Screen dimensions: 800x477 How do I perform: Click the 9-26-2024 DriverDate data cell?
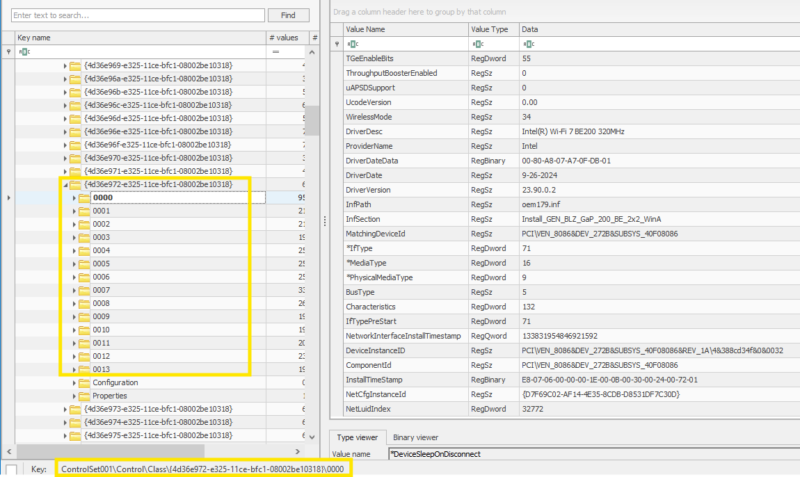[660, 175]
